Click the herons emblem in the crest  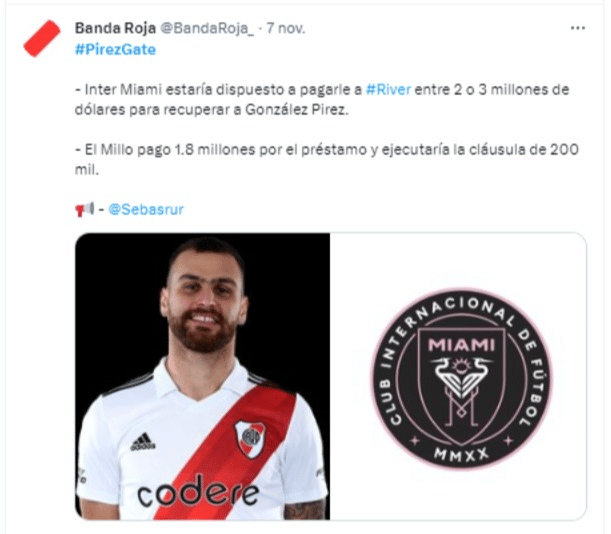461,375
